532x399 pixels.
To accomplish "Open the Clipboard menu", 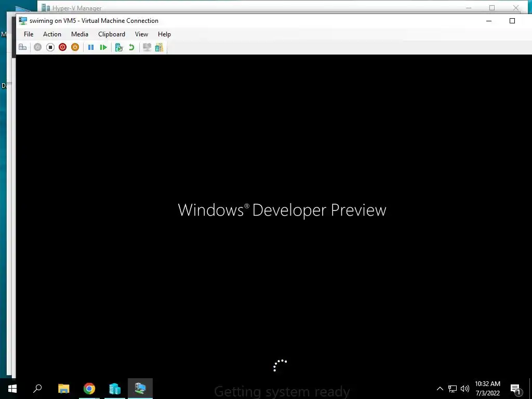I will (x=112, y=34).
